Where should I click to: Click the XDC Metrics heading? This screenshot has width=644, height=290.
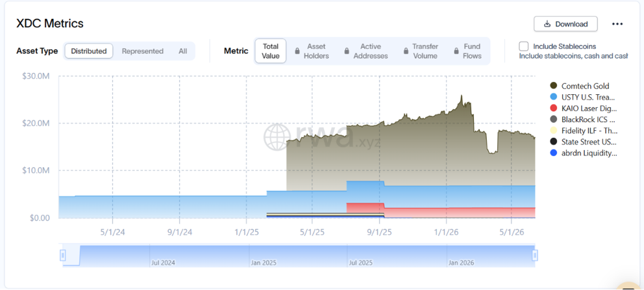(x=50, y=23)
